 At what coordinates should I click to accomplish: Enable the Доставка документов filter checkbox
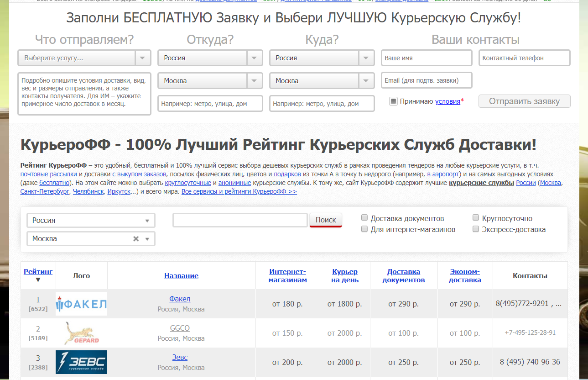(x=364, y=218)
